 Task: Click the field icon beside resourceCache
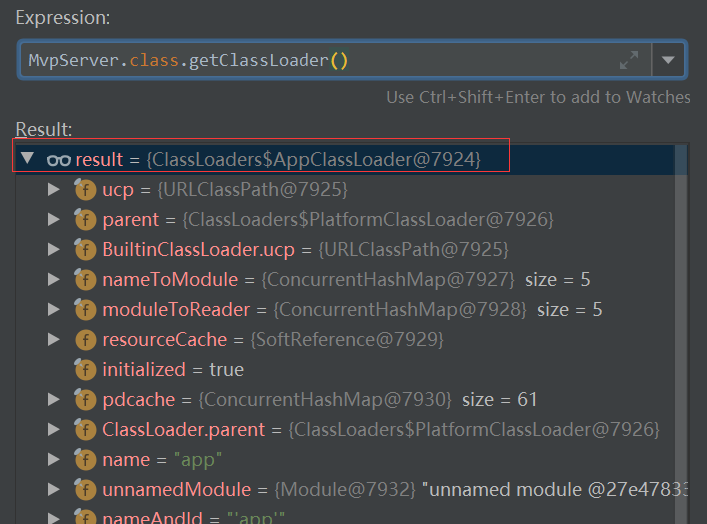pos(85,340)
